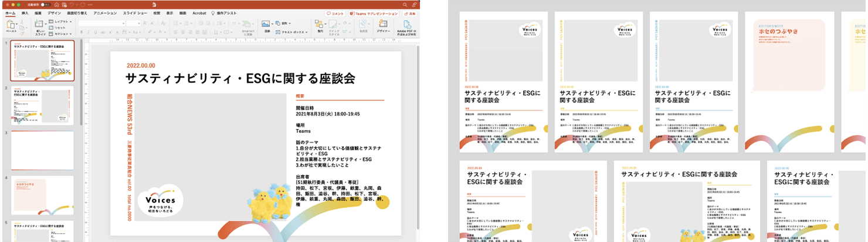Click the Format Painter brush icon
The image size is (868, 242).
(22, 33)
